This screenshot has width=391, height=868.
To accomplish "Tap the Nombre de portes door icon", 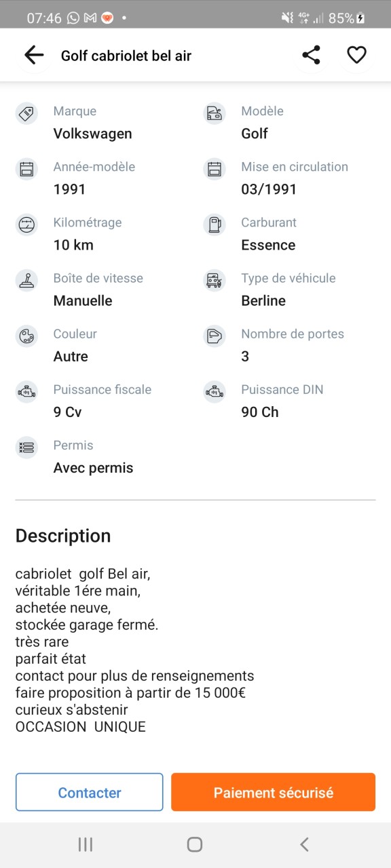I will (215, 336).
